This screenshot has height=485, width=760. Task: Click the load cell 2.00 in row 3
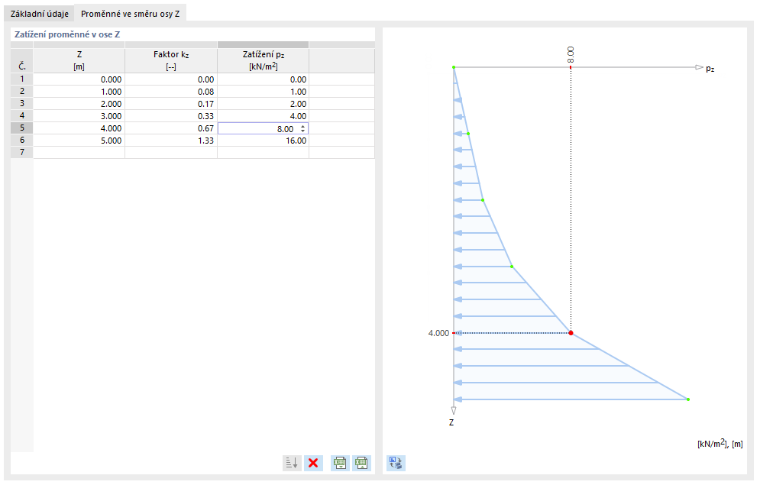click(263, 104)
